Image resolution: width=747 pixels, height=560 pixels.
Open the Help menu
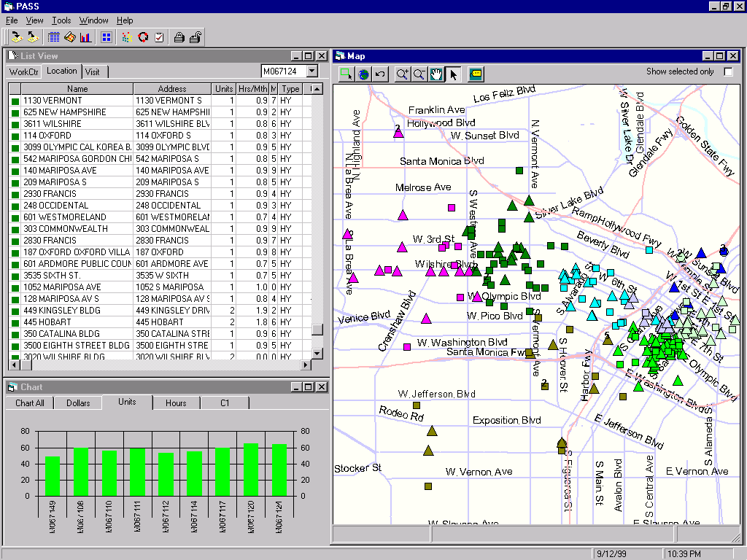point(125,20)
